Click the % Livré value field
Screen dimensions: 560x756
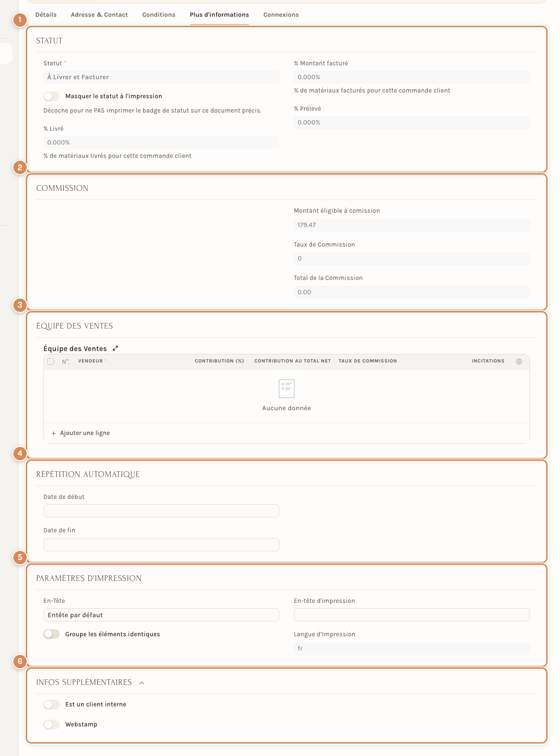pyautogui.click(x=161, y=143)
